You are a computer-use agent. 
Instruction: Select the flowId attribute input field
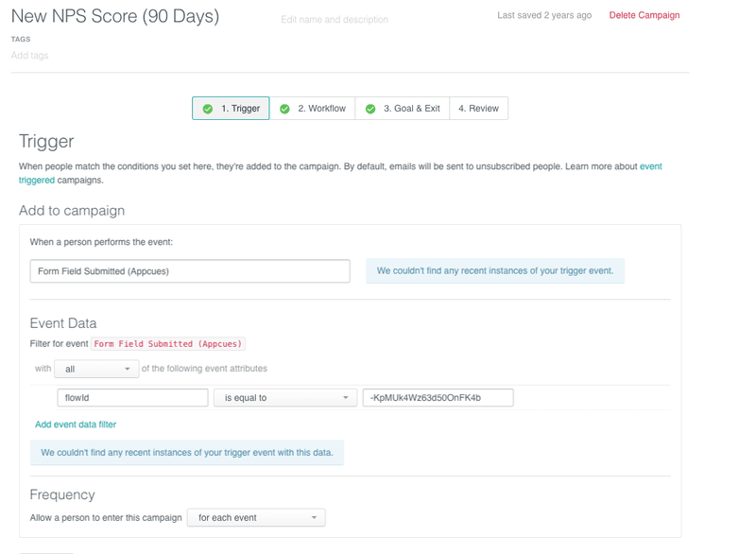[x=132, y=397]
